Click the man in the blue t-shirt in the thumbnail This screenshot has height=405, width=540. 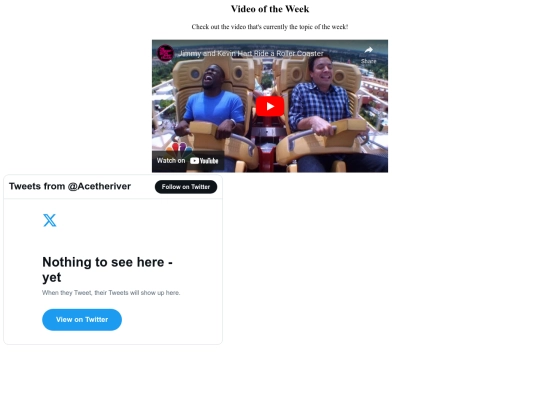click(214, 103)
